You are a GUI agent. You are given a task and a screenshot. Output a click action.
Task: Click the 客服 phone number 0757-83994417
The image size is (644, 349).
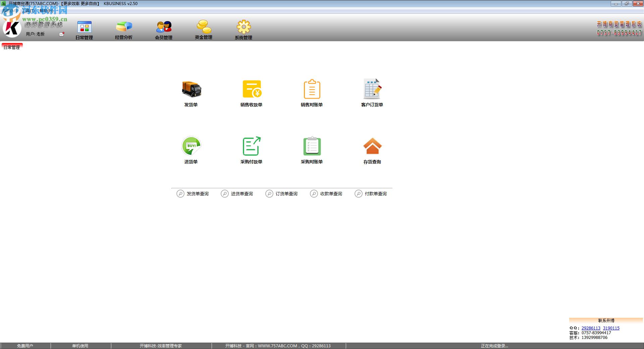coord(596,333)
